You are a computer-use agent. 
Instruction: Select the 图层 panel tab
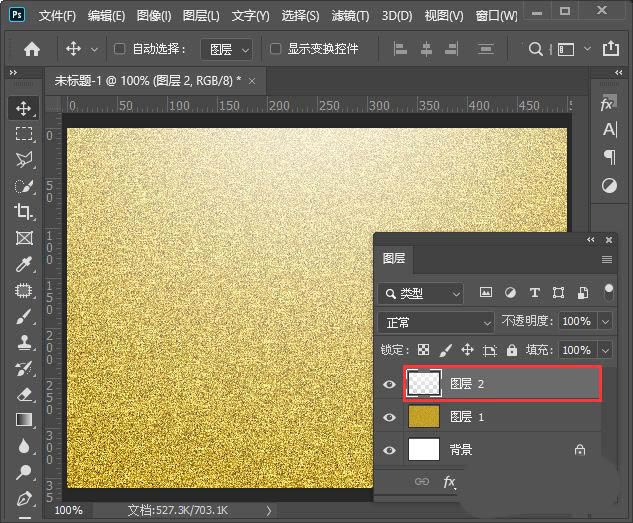pos(394,258)
